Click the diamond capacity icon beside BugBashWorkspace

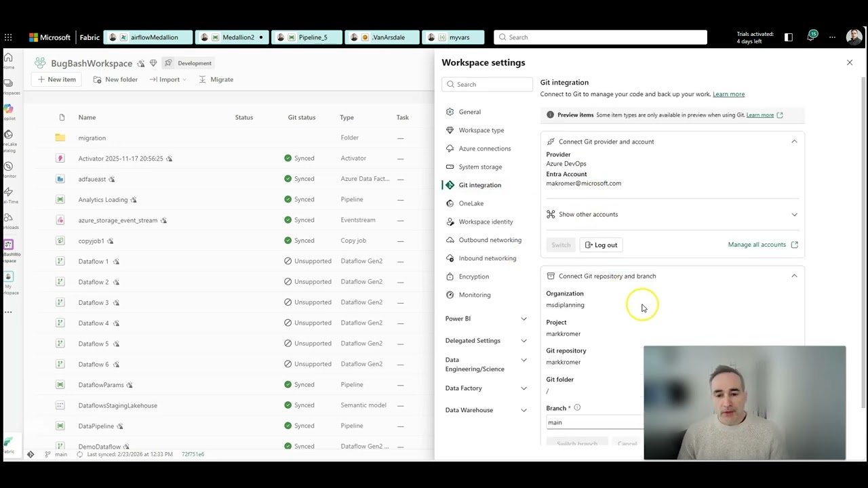(x=153, y=63)
